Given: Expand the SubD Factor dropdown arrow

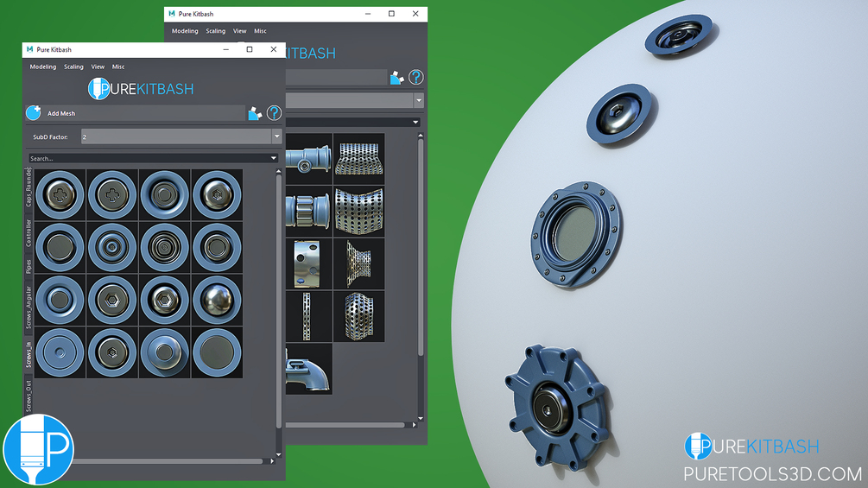Looking at the screenshot, I should pos(276,136).
